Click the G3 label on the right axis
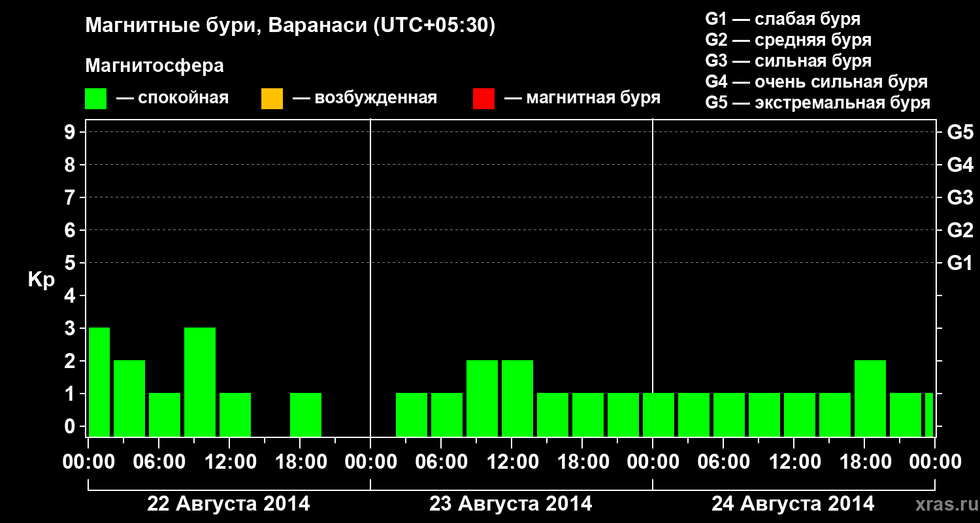 coord(960,197)
